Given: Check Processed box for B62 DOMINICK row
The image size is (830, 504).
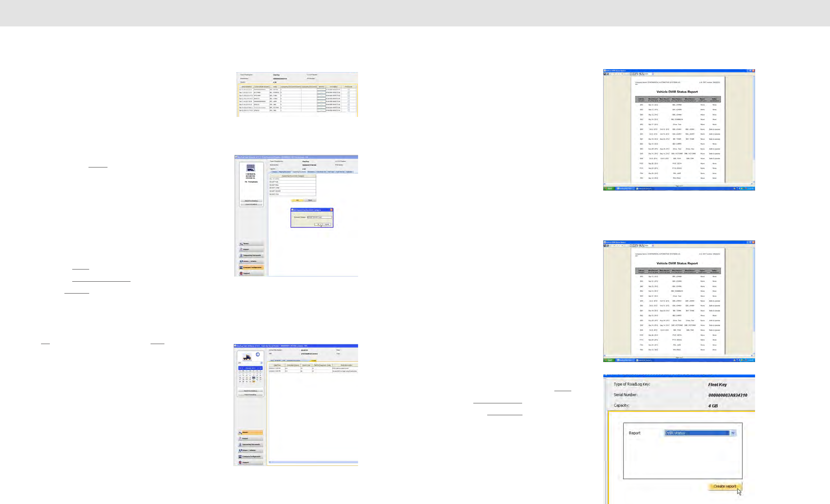Looking at the screenshot, I should (x=349, y=93).
